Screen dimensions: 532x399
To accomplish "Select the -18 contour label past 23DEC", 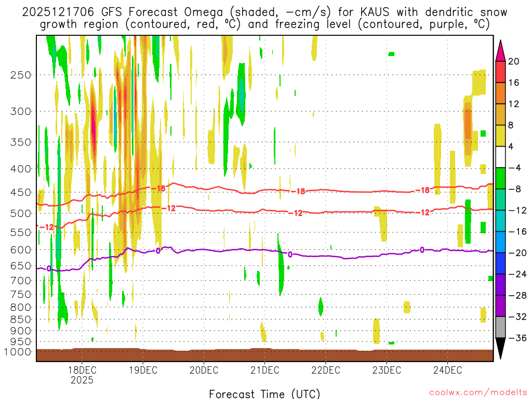I will click(423, 190).
